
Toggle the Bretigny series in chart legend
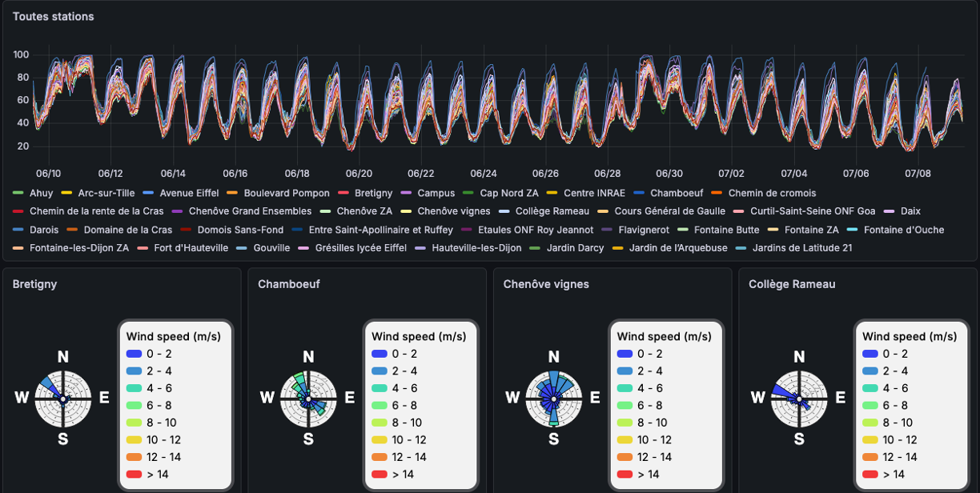point(373,193)
